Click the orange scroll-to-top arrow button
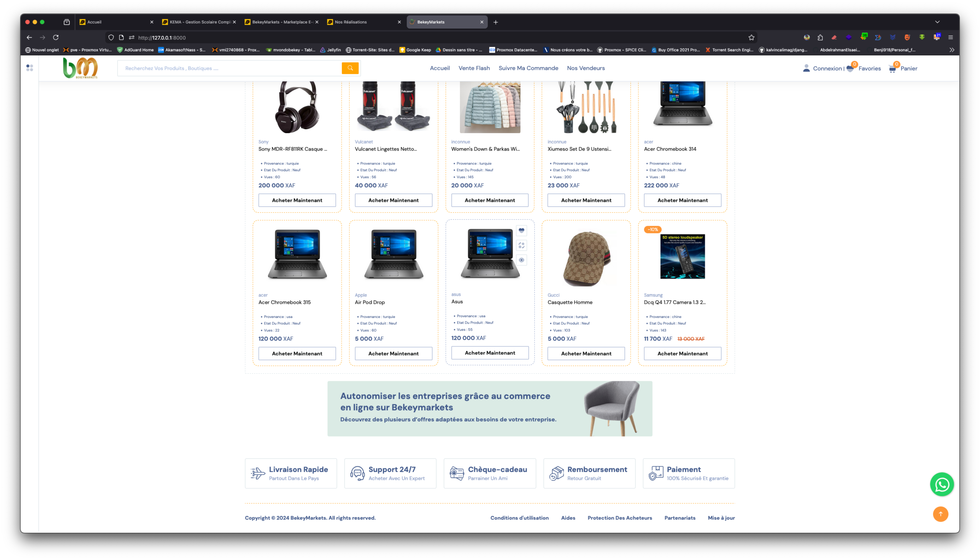This screenshot has width=980, height=560. pyautogui.click(x=940, y=514)
